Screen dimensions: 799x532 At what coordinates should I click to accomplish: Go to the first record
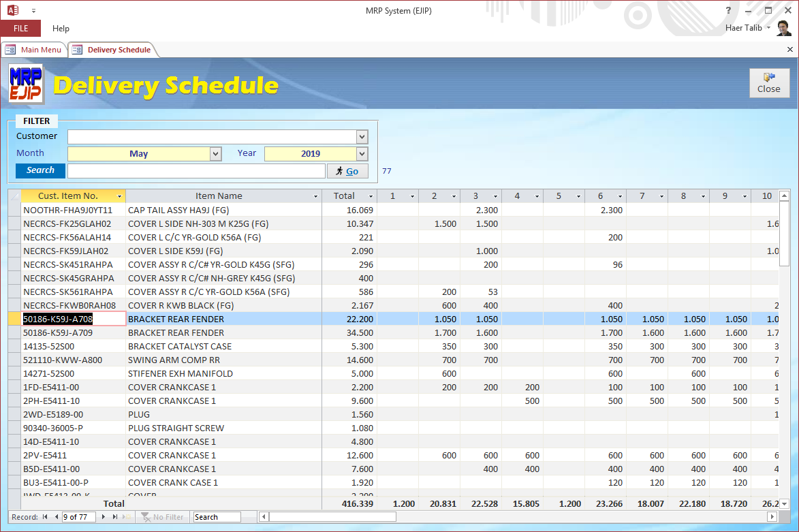pyautogui.click(x=46, y=517)
